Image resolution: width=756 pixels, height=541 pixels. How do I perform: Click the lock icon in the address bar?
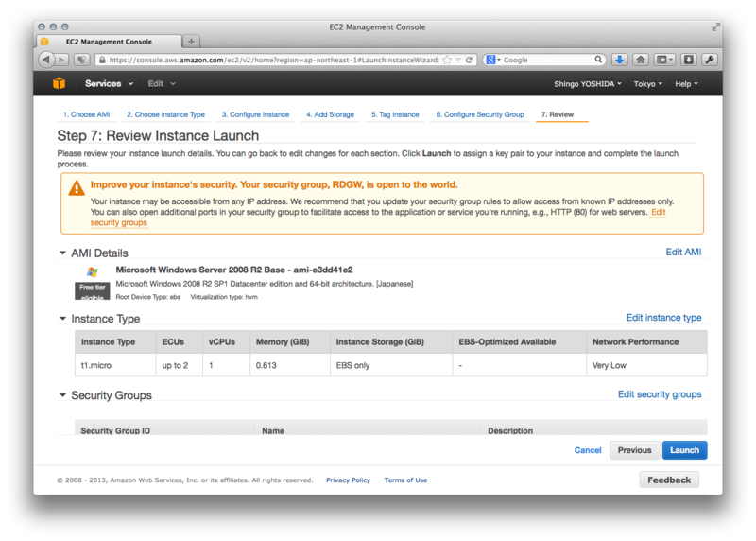101,60
